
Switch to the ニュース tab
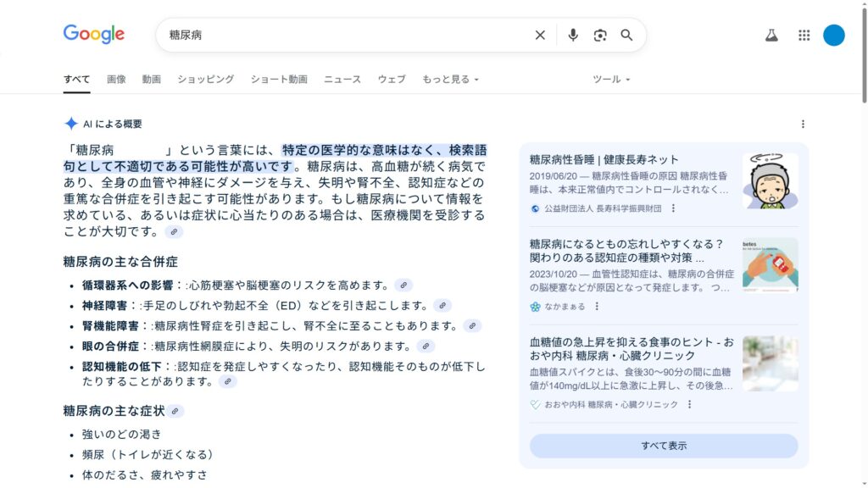[342, 80]
